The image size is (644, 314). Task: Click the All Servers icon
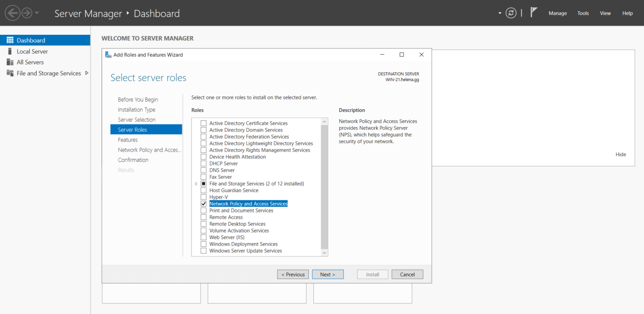pyautogui.click(x=10, y=62)
